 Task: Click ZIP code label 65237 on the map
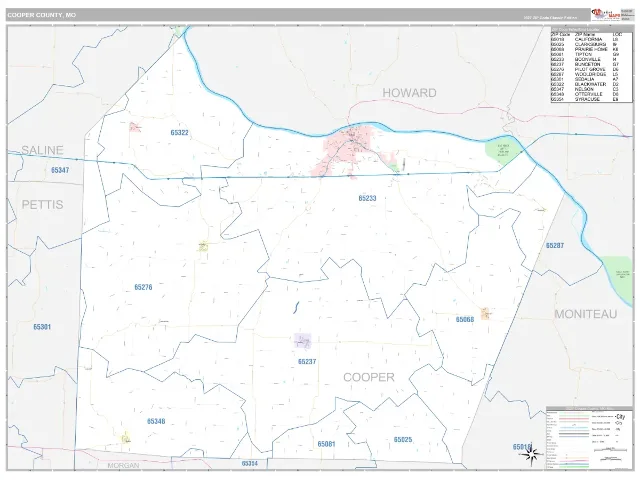[307, 362]
